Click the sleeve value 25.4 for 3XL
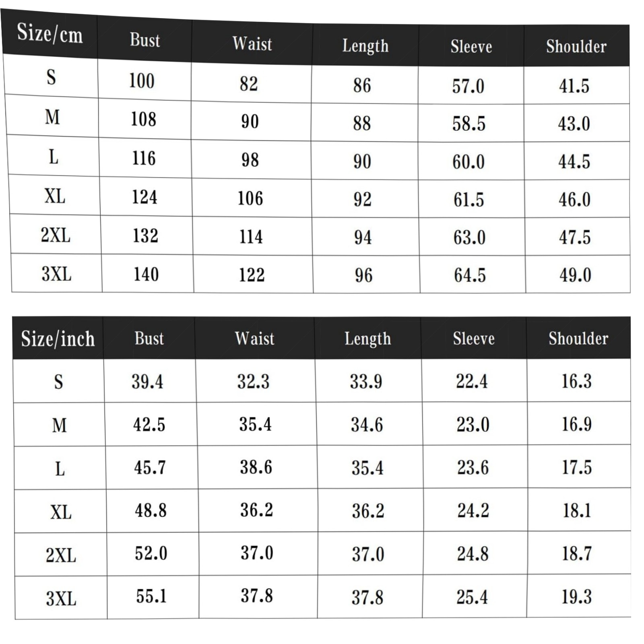644x644 pixels. [x=472, y=597]
